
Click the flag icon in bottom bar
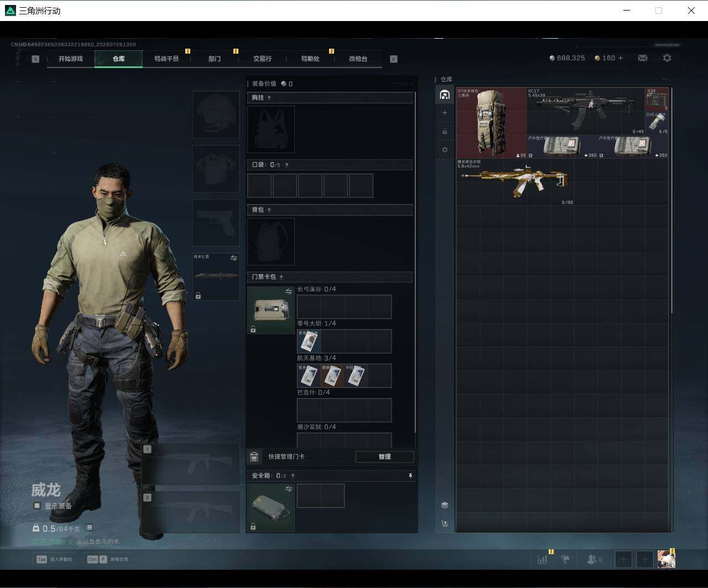(x=565, y=559)
